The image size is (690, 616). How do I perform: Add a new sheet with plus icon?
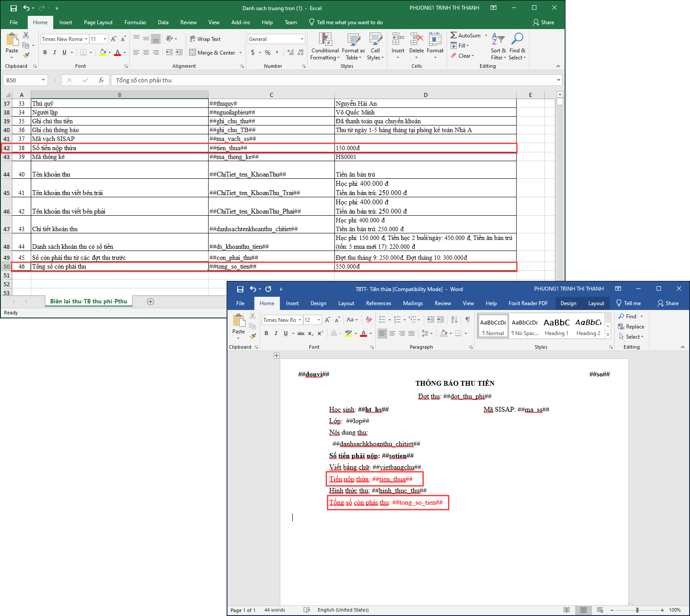pyautogui.click(x=150, y=302)
